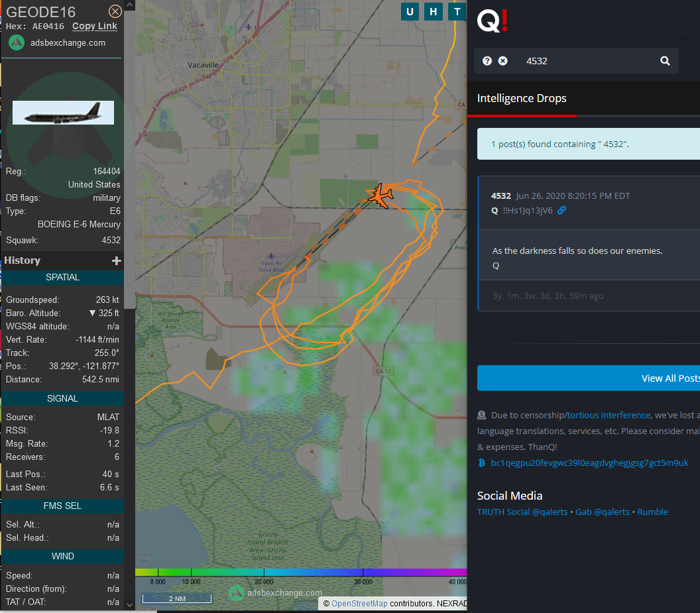Click the Hex code AE0416
700x613 pixels.
(x=48, y=27)
